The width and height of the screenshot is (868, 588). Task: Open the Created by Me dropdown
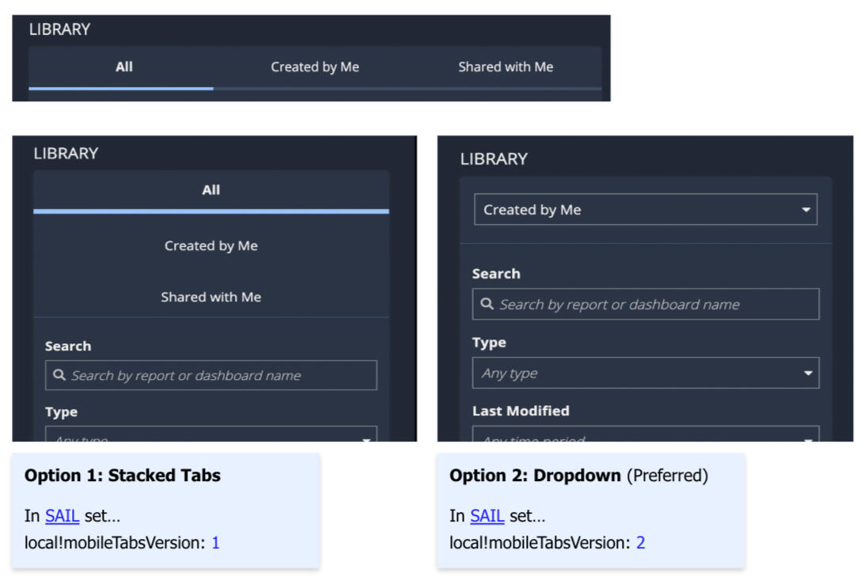click(x=633, y=210)
